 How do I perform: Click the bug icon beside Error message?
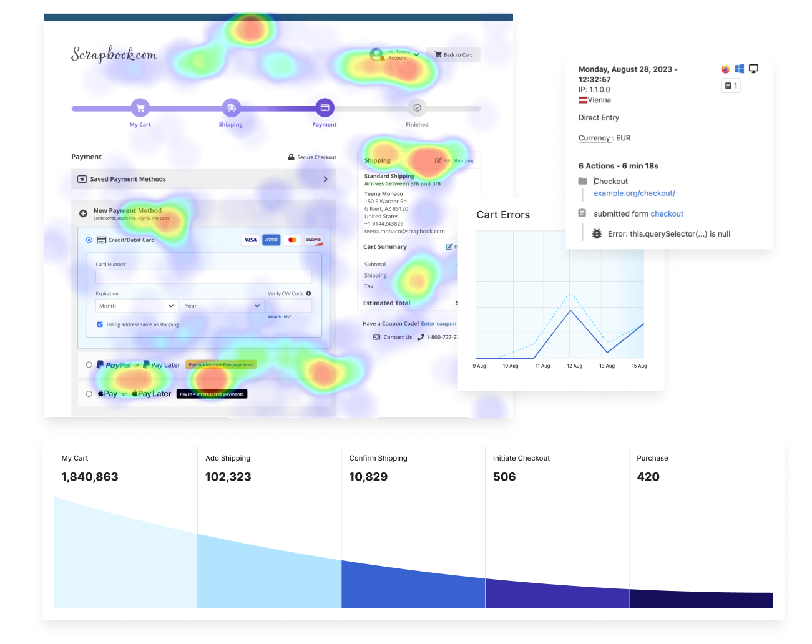pos(597,234)
